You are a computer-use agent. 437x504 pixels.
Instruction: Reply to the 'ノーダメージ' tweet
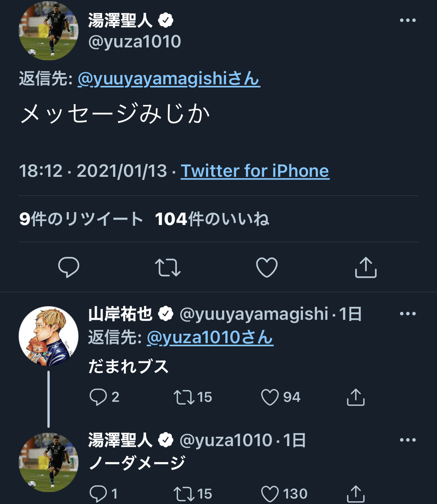coord(98,494)
